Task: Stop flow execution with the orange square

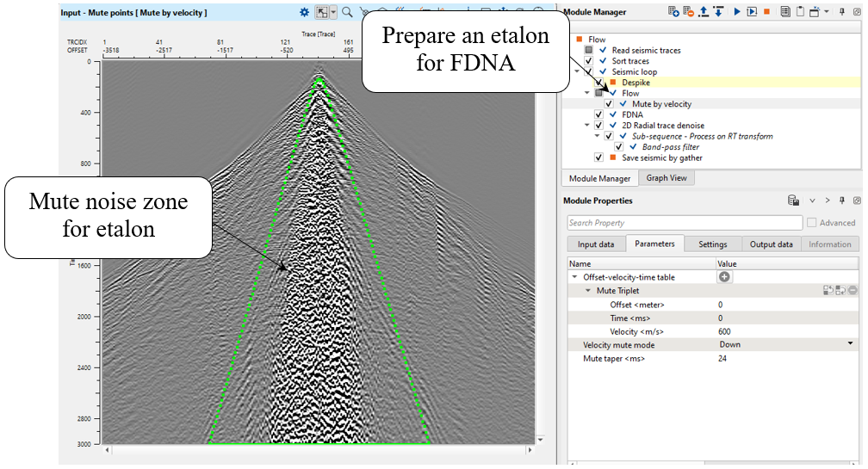Action: [x=766, y=12]
